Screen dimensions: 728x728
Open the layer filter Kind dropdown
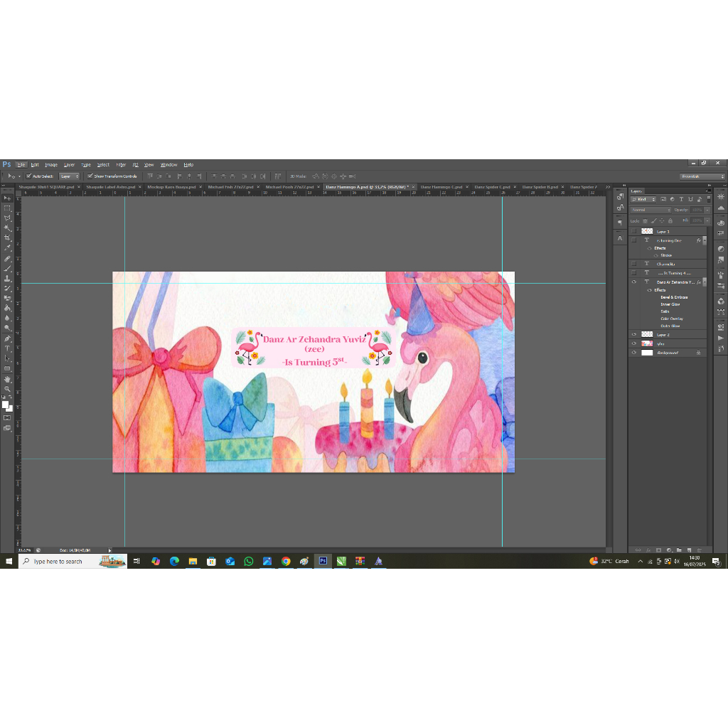(646, 200)
